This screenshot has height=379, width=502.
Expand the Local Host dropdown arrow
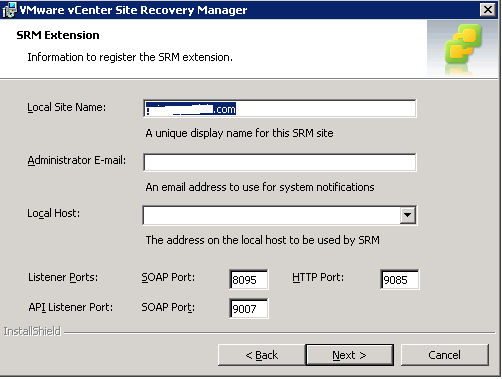(407, 215)
